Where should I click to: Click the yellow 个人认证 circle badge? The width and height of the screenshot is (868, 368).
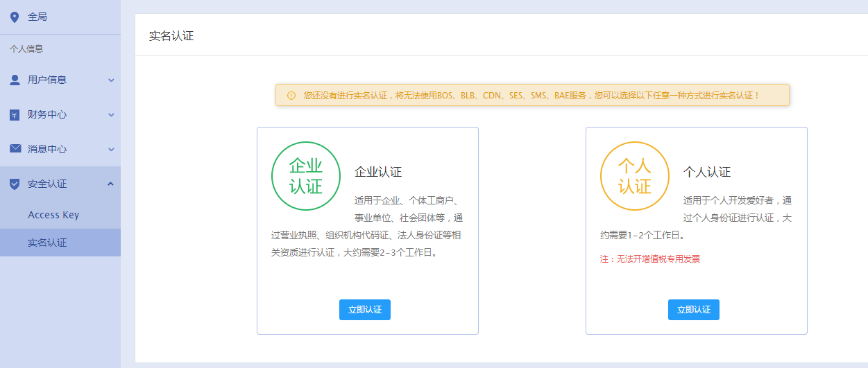[x=635, y=176]
